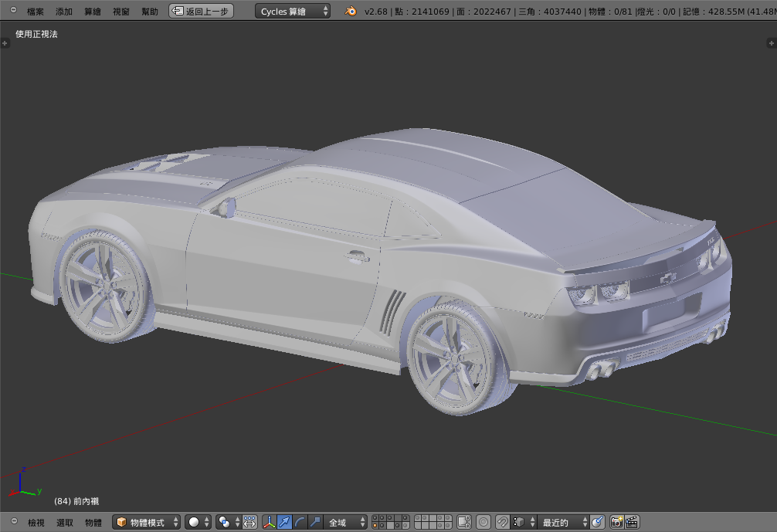Open the Cycles 算繪 engine dropdown

[x=292, y=12]
